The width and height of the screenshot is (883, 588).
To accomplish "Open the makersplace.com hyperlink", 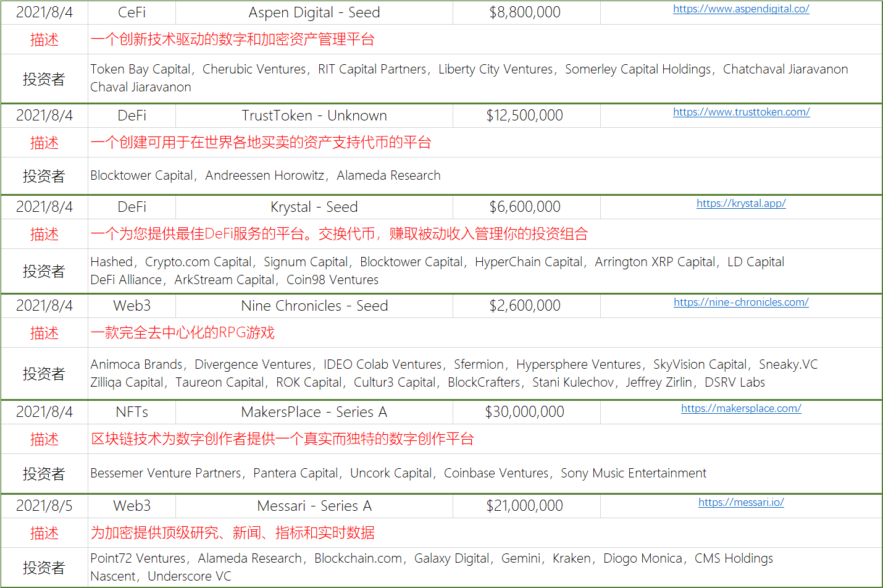I will point(741,408).
